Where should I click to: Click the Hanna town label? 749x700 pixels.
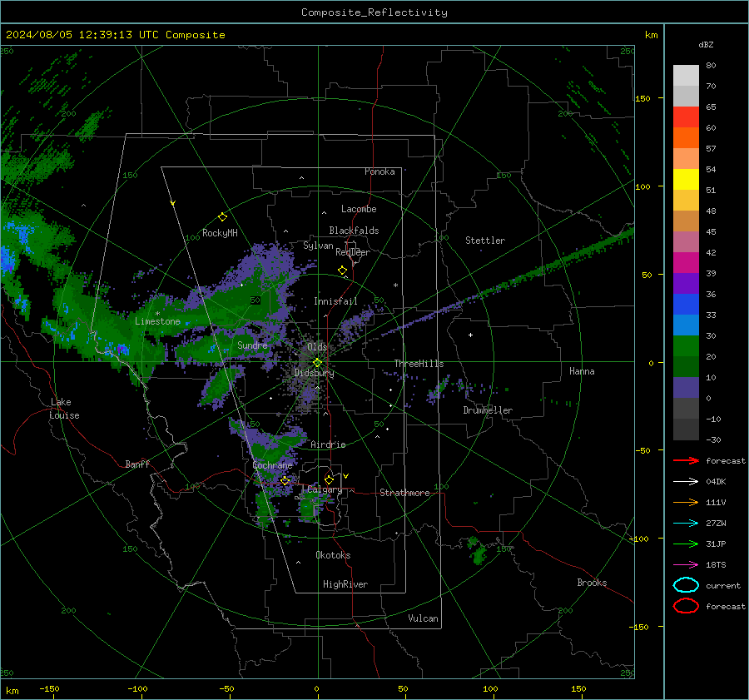pyautogui.click(x=582, y=371)
